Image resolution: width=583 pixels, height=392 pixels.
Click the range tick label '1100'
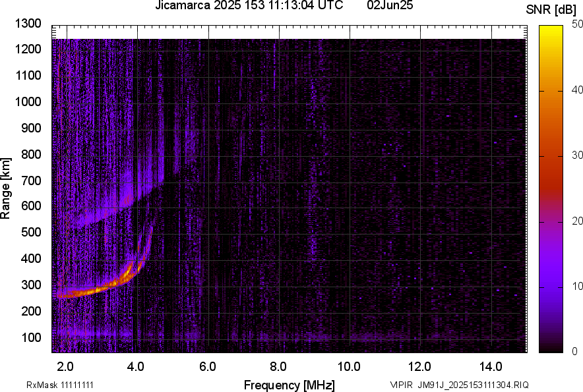[x=28, y=75]
